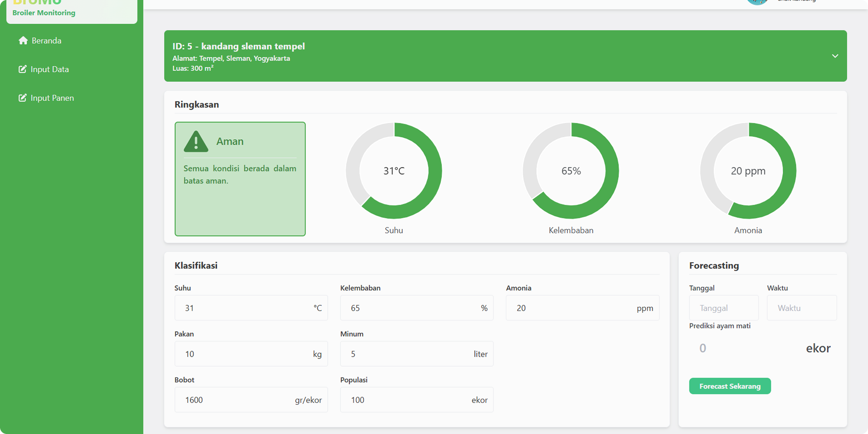Click the Ringkasan section heading
Screen dimensions: 868x434
[197, 104]
